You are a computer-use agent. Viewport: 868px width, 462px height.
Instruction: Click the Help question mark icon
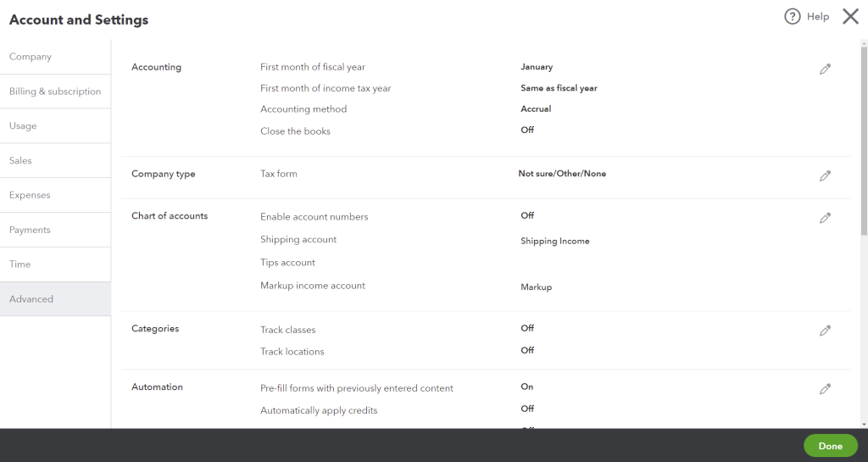click(793, 17)
